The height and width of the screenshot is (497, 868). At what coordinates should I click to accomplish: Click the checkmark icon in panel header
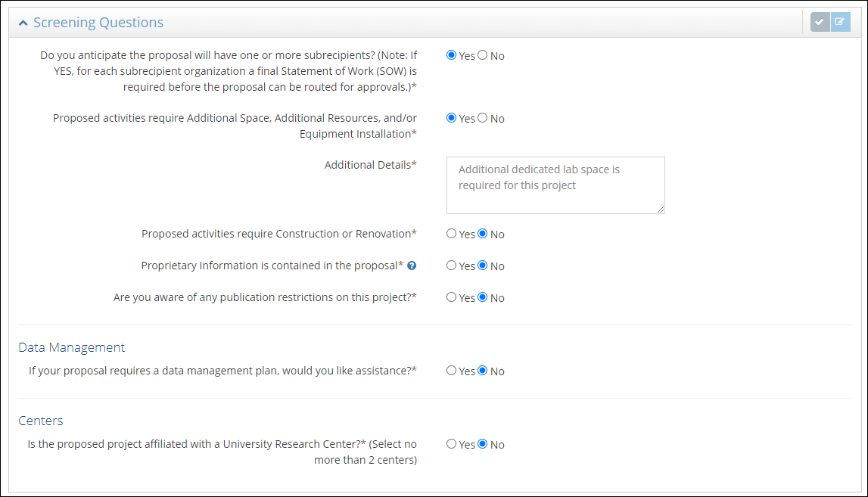pyautogui.click(x=820, y=22)
